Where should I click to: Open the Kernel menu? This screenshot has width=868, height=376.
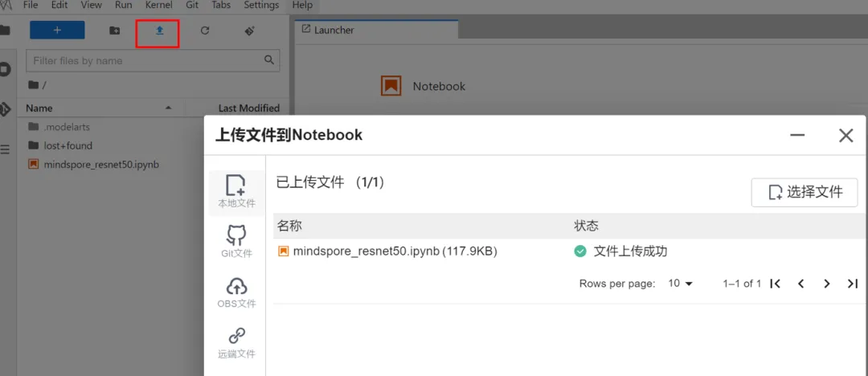[158, 6]
